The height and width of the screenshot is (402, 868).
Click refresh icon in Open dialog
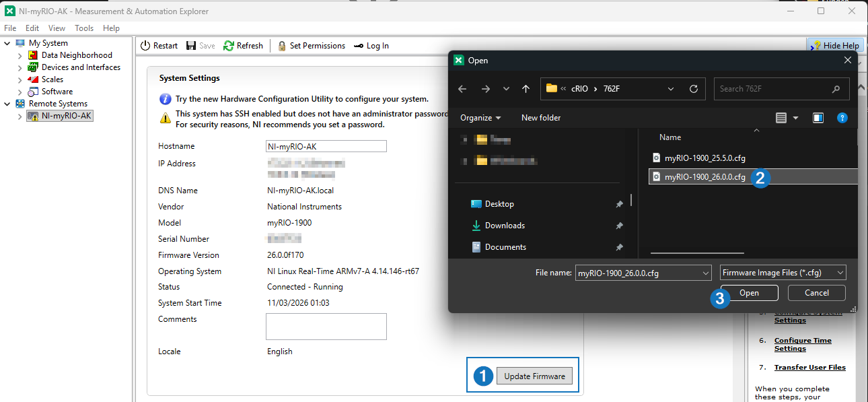[x=694, y=89]
